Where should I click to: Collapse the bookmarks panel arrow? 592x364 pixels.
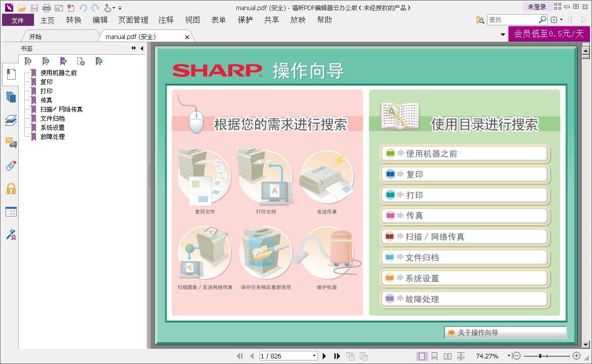[x=142, y=48]
